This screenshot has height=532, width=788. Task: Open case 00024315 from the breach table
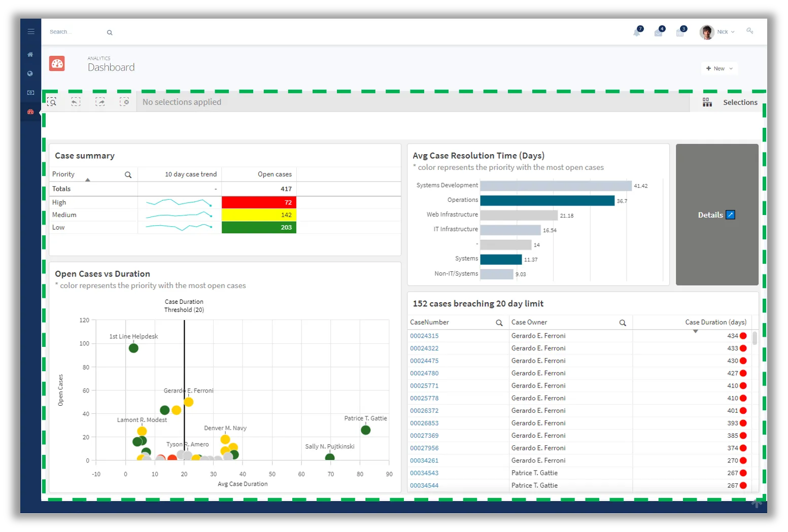pyautogui.click(x=424, y=336)
